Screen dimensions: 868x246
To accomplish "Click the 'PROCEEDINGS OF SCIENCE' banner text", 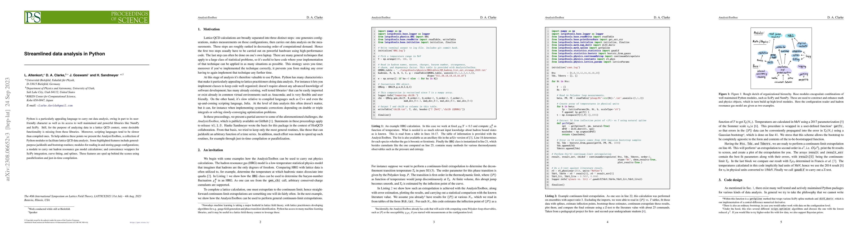I will 130,17.
